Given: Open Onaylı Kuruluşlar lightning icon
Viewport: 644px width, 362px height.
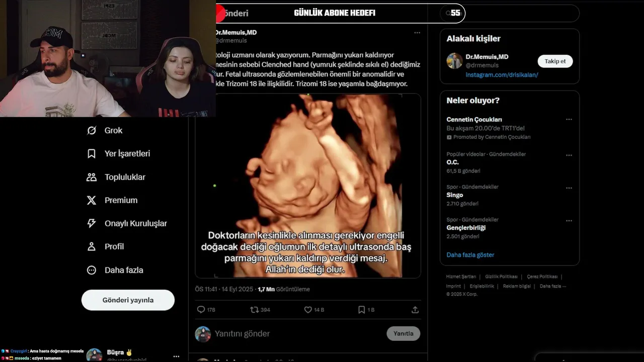Looking at the screenshot, I should pyautogui.click(x=92, y=223).
